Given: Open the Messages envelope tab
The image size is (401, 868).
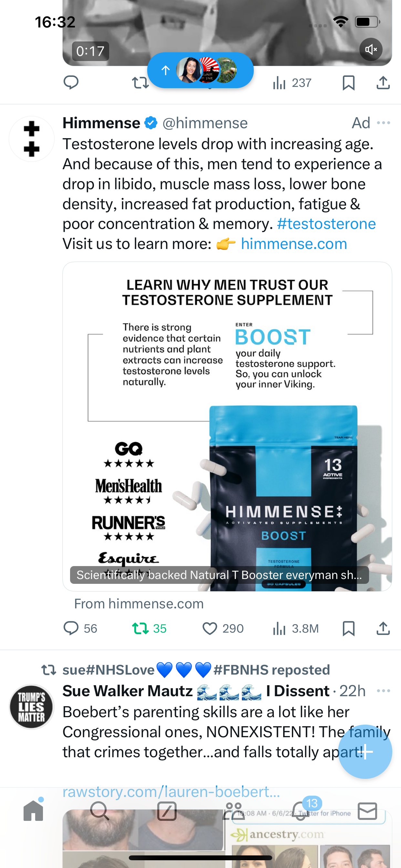Looking at the screenshot, I should point(367,811).
